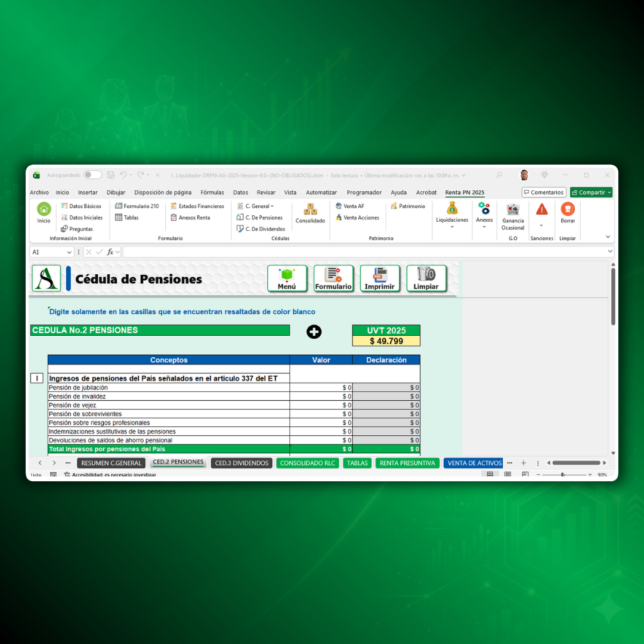644x644 pixels.
Task: Toggle the Autoguardado switch
Action: (92, 175)
